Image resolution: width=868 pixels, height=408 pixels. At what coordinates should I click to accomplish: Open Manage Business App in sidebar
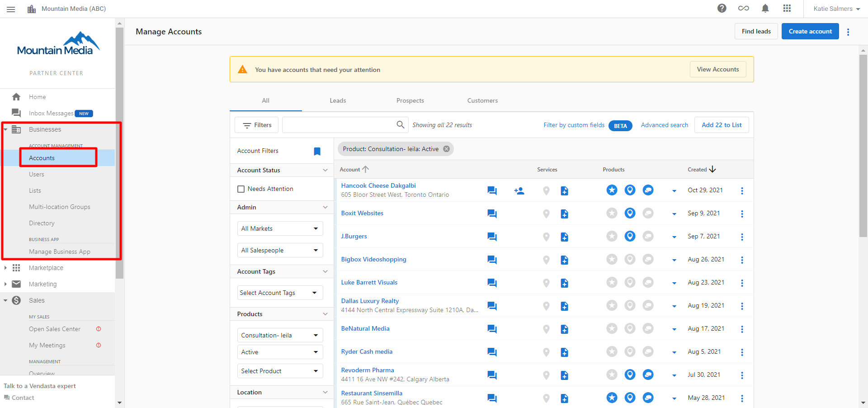[x=60, y=251]
